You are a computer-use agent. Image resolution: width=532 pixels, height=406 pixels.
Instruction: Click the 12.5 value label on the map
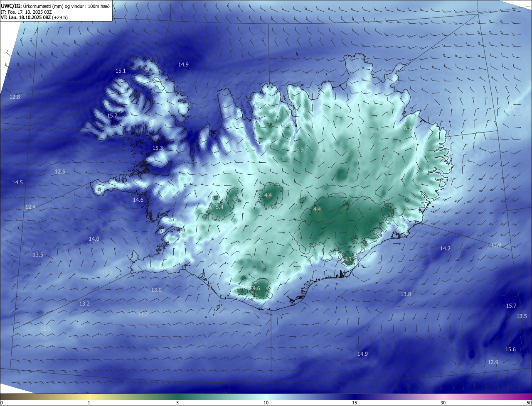coord(60,171)
